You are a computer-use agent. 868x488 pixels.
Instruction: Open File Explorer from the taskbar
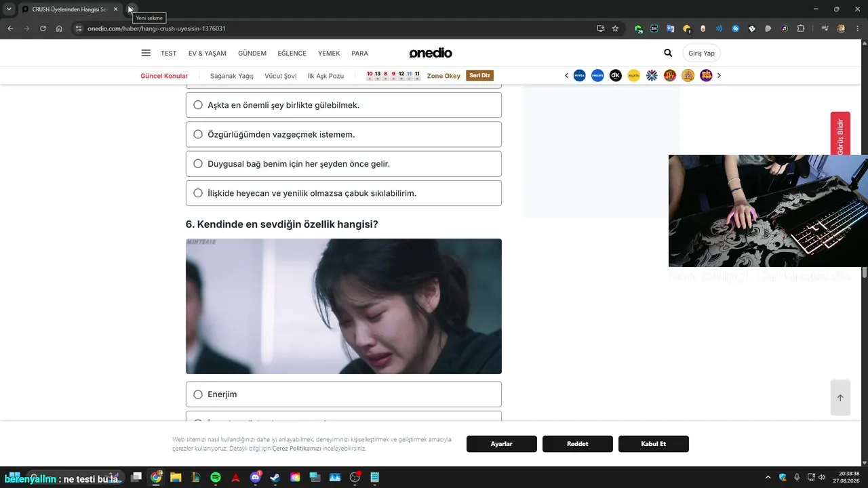tap(176, 477)
